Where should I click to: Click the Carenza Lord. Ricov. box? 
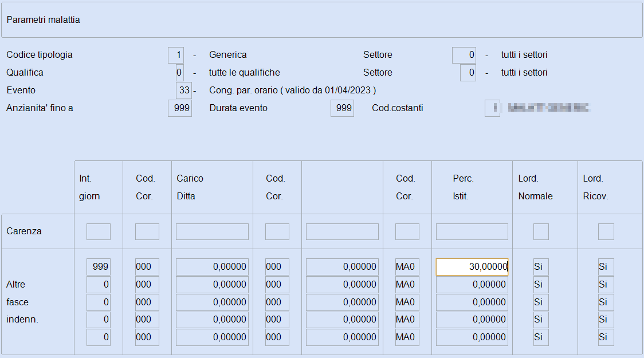click(606, 231)
